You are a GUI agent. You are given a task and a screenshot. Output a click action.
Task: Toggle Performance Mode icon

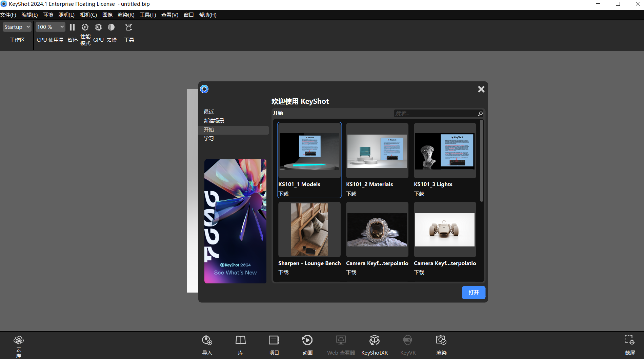pyautogui.click(x=85, y=27)
